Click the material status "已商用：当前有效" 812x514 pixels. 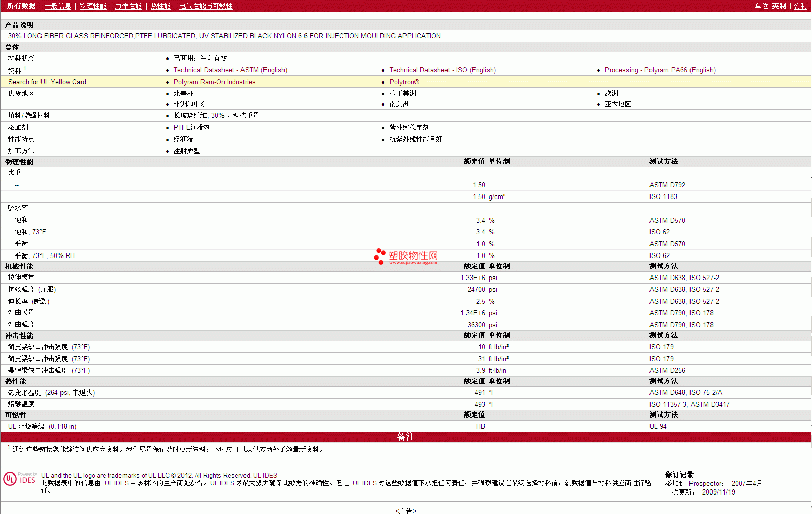(x=200, y=58)
